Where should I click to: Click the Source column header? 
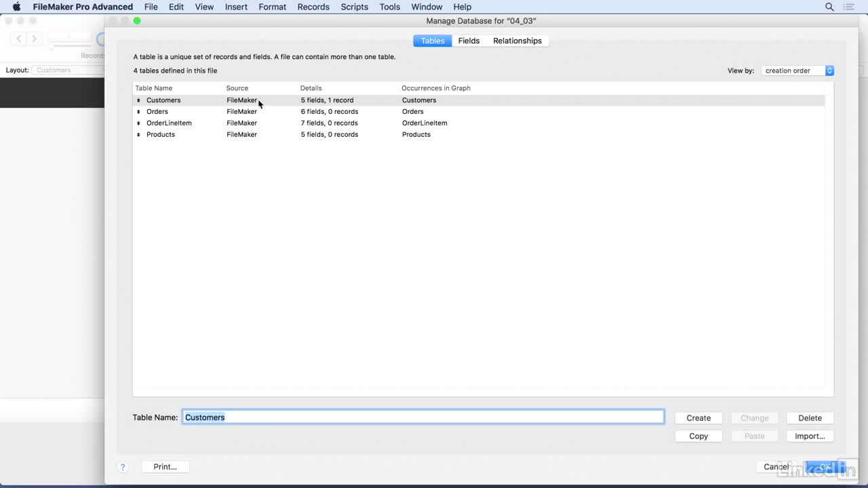[237, 88]
